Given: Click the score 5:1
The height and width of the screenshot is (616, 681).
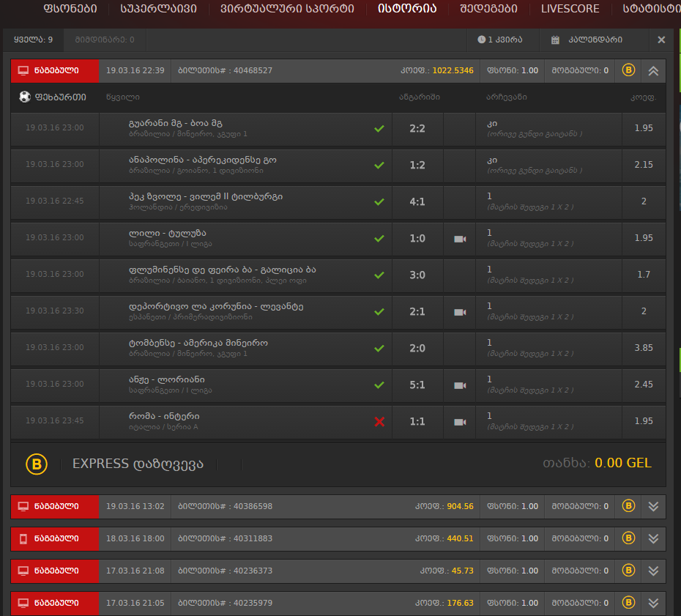Looking at the screenshot, I should pos(417,385).
